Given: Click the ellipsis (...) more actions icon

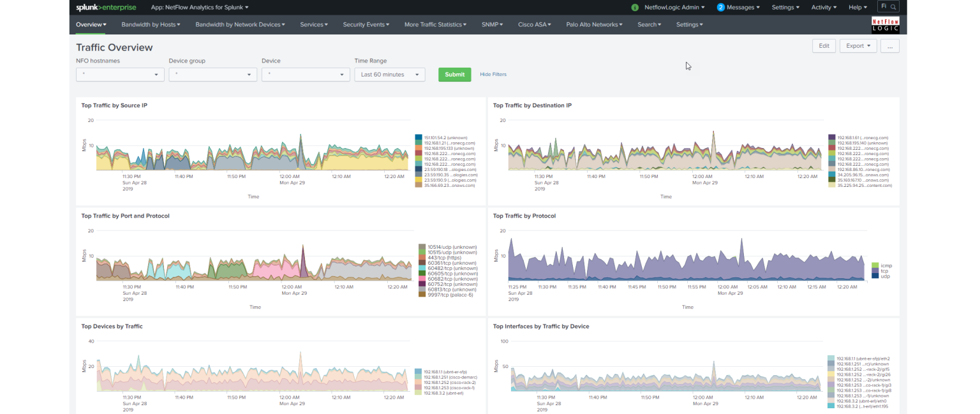Looking at the screenshot, I should (889, 45).
